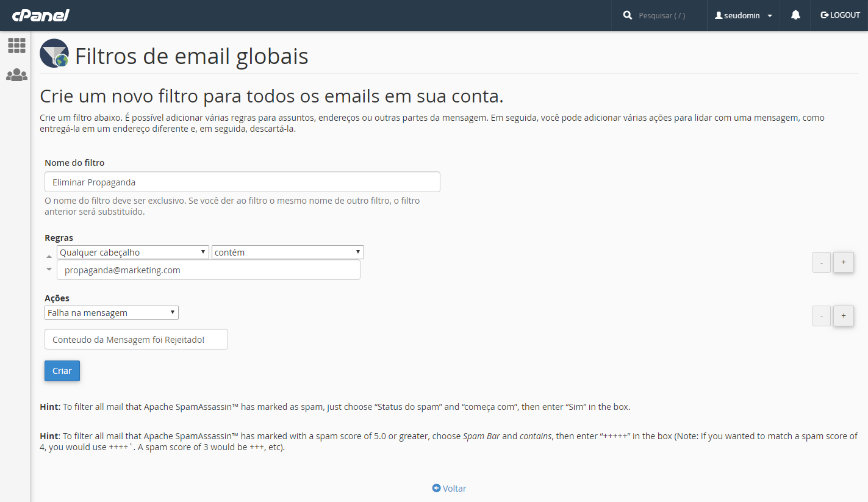Click the propaganda@marketing.com rule field

click(x=209, y=270)
